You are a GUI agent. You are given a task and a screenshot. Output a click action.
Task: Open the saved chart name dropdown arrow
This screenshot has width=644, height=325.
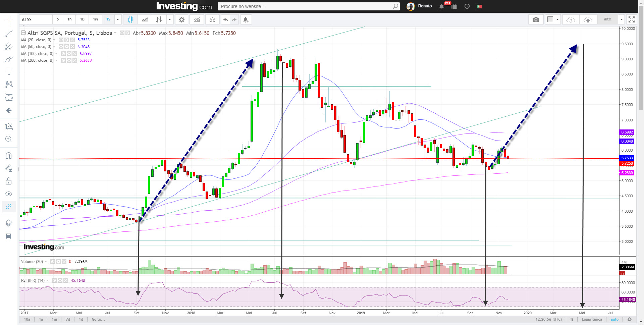622,19
